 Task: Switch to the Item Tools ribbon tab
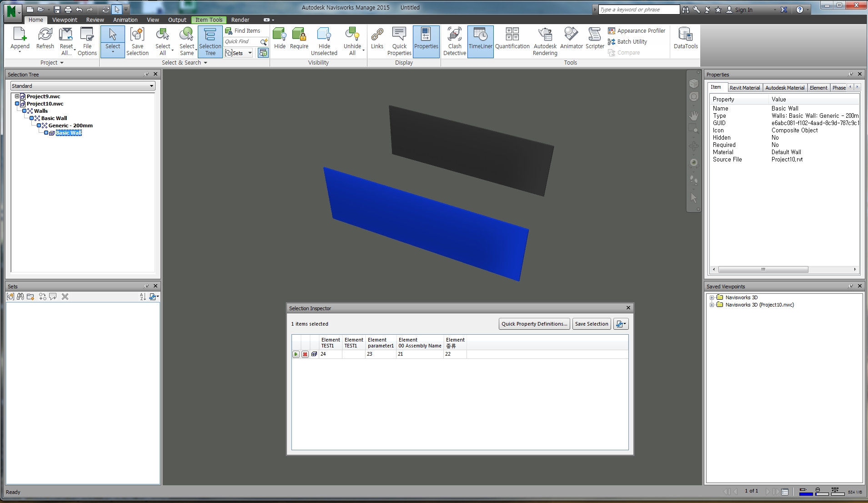click(x=209, y=20)
